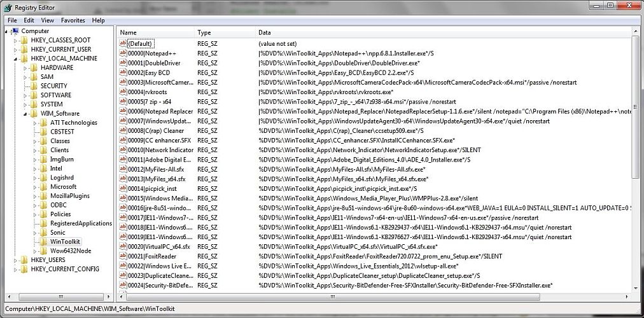
Task: Click string icon for 00014|picpick_inst
Action: click(123, 188)
